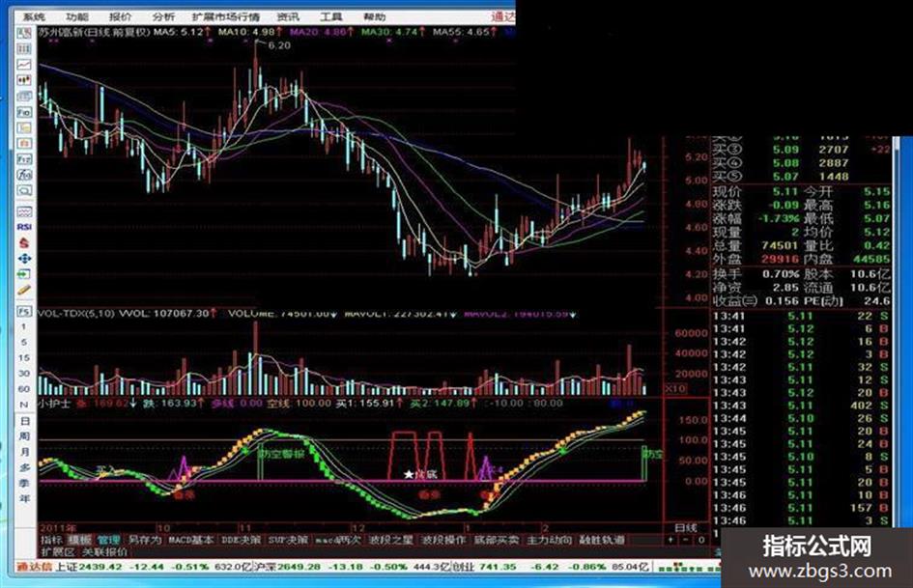Viewport: 913px width, 588px height.
Task: Click the 741.35 index value in status bar
Action: coord(499,567)
